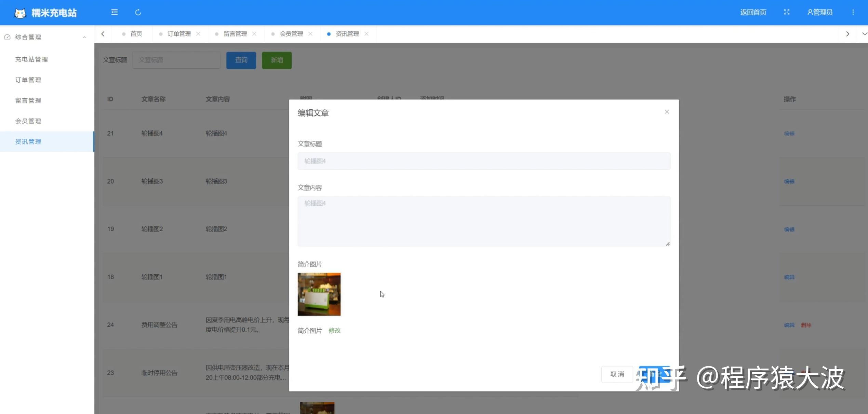This screenshot has height=414, width=868.
Task: Switch to the 会员管理 tab
Action: [291, 33]
